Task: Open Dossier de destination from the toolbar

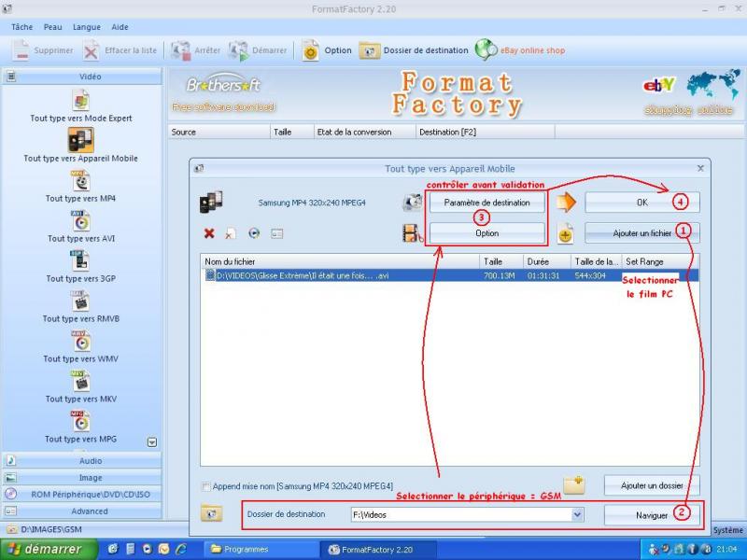Action: tap(414, 50)
